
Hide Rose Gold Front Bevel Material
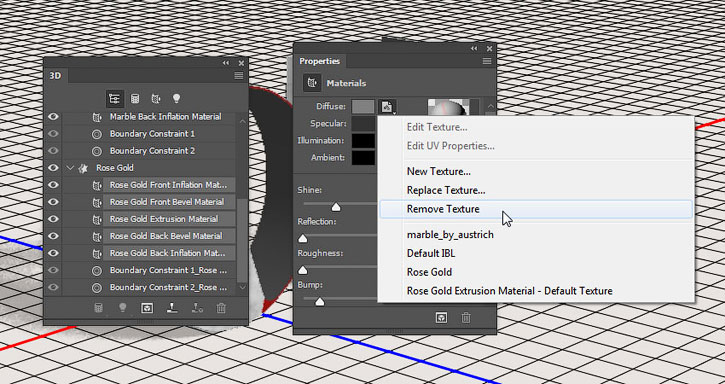53,202
